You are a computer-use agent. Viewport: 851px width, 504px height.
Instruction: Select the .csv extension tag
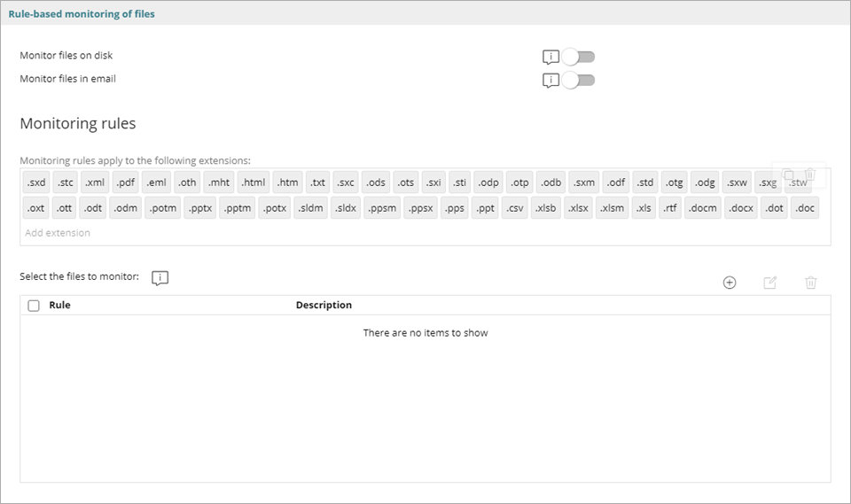(x=514, y=208)
